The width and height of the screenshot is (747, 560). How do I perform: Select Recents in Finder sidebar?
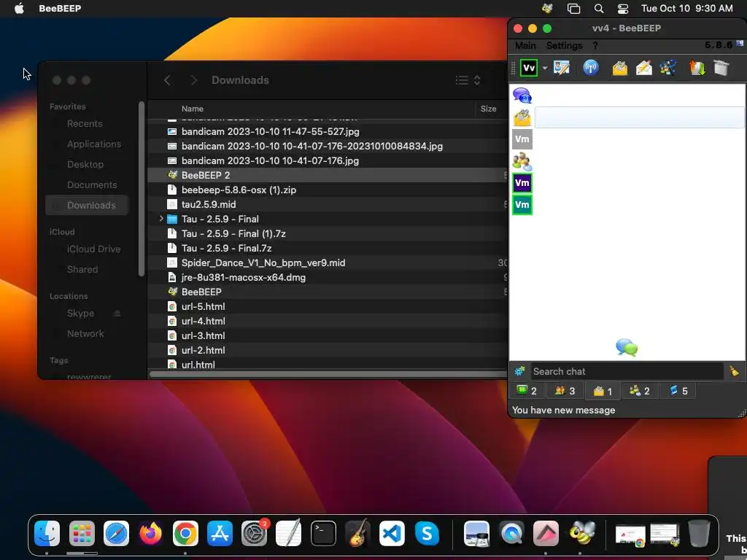[85, 123]
